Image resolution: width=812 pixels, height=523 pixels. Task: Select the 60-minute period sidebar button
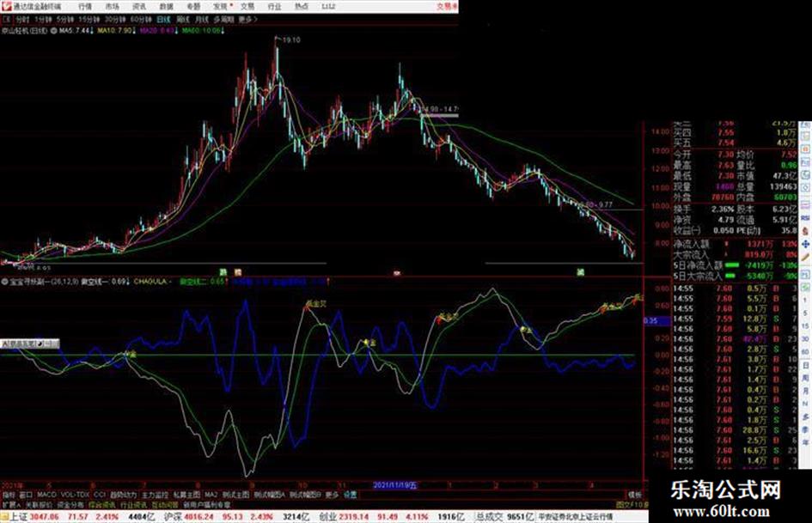pos(805,351)
